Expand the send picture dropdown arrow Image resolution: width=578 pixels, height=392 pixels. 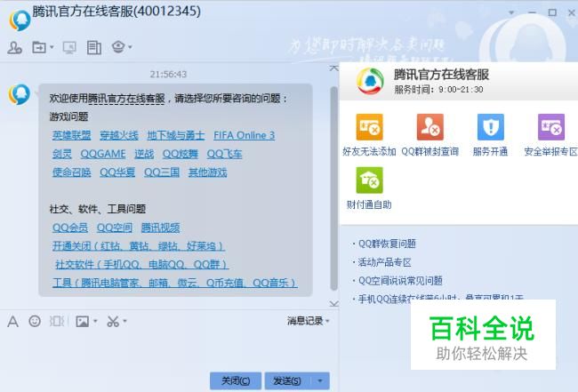95,321
